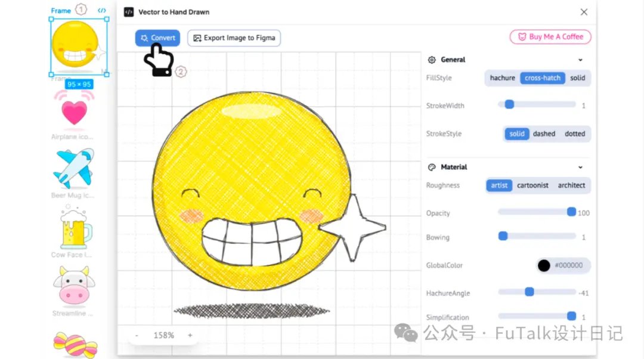Collapse the Material section chevron
644x359 pixels.
(x=580, y=167)
